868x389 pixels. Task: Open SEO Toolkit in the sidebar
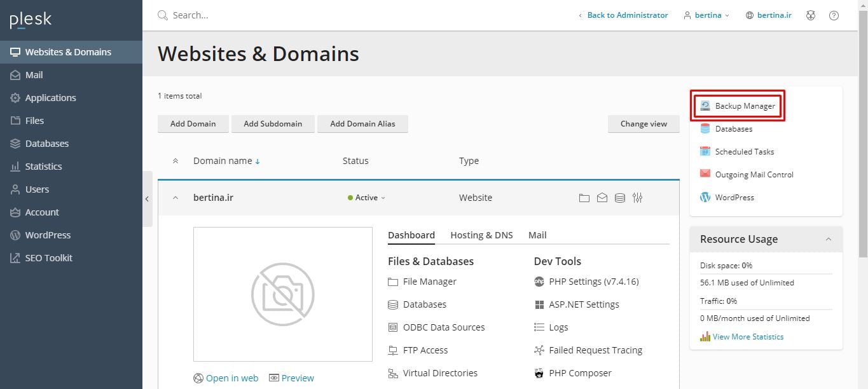point(71,258)
